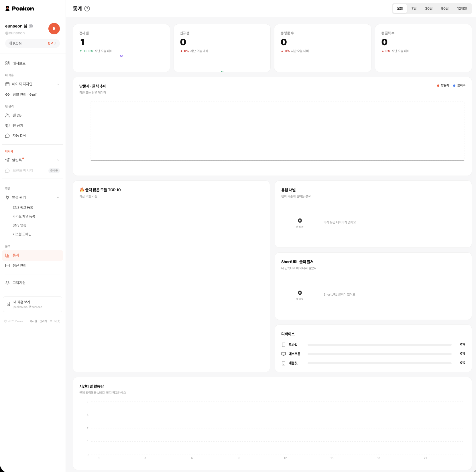476x472 pixels.
Task: Click the @eunseon handle text
Action: click(15, 33)
